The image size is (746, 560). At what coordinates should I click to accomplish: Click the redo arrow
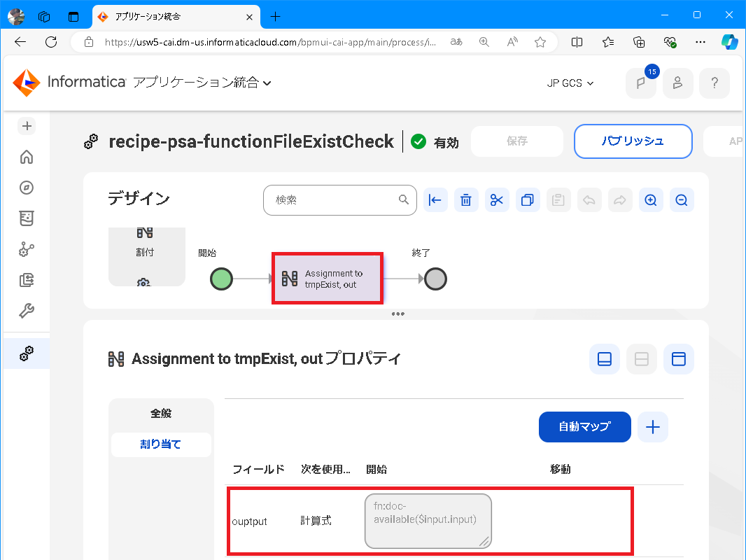point(620,199)
